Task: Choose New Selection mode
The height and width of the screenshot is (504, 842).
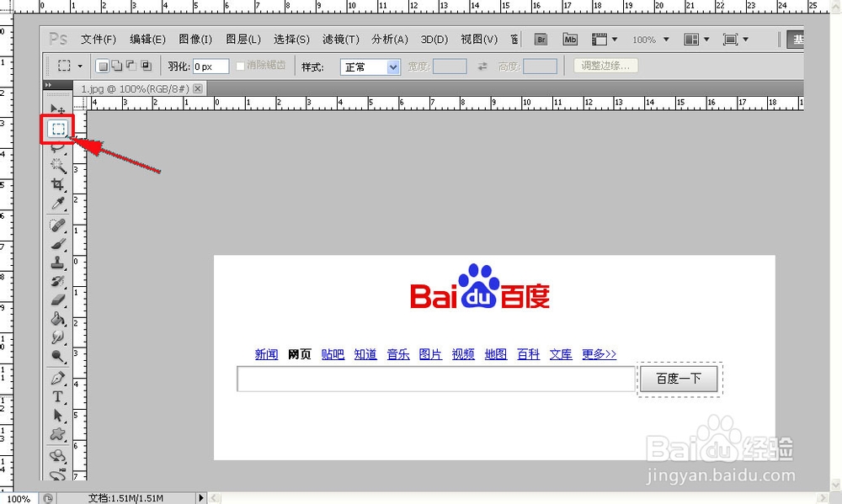Action: (x=102, y=66)
